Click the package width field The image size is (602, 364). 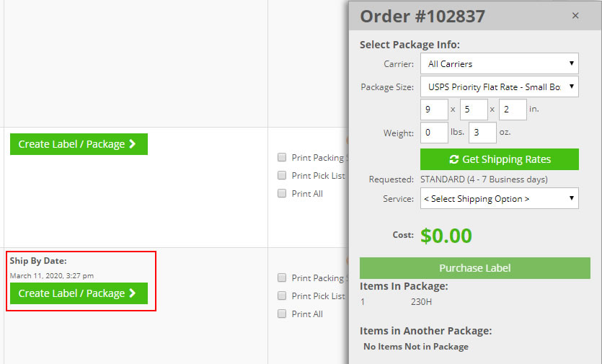point(474,110)
